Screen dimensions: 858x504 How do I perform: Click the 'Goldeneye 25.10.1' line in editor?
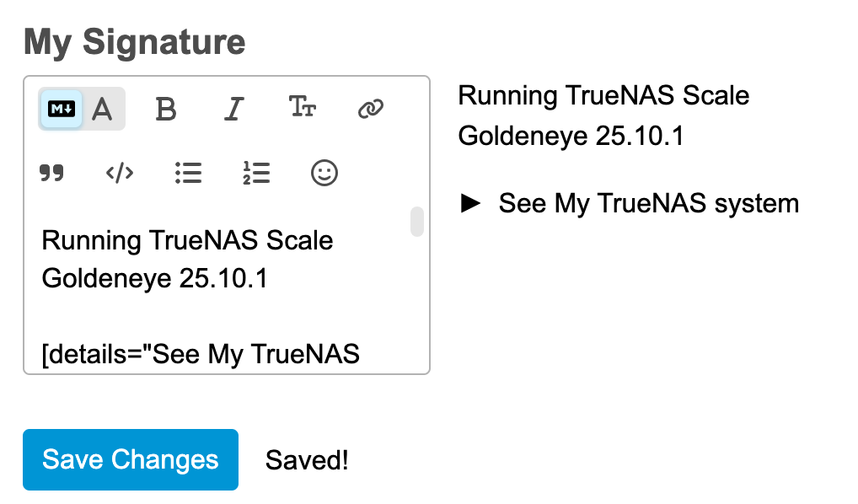click(x=154, y=279)
